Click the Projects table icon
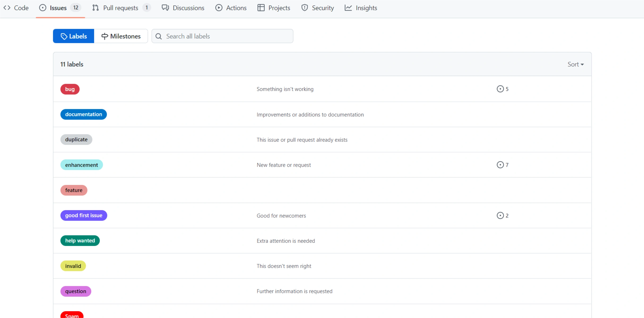This screenshot has width=644, height=318. point(261,8)
